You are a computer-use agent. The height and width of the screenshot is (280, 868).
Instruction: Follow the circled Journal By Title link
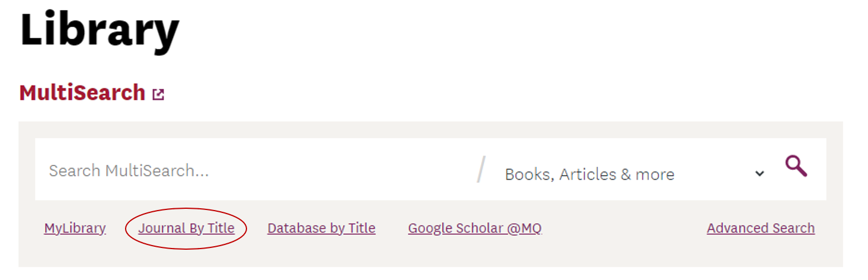click(186, 228)
